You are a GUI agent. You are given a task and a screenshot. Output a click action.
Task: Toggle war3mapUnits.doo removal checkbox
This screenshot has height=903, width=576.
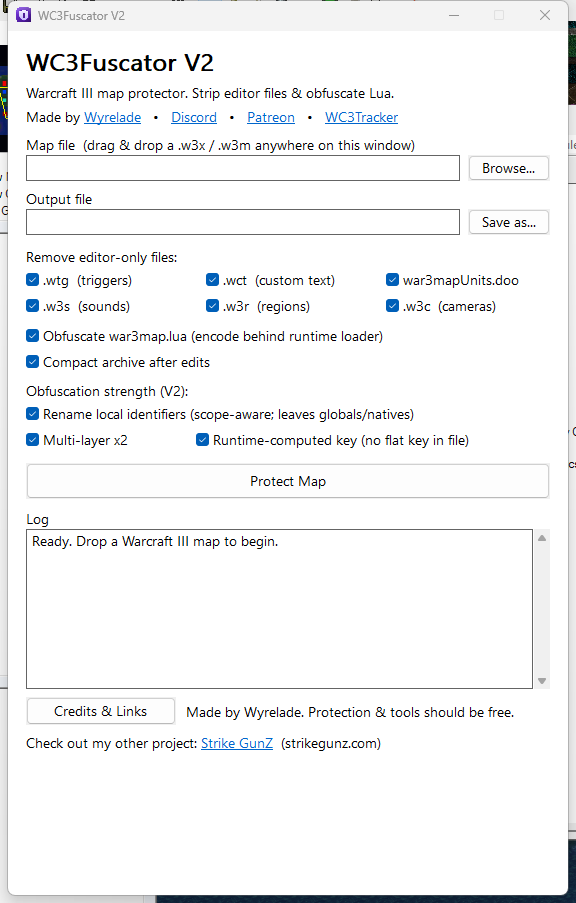click(x=392, y=280)
